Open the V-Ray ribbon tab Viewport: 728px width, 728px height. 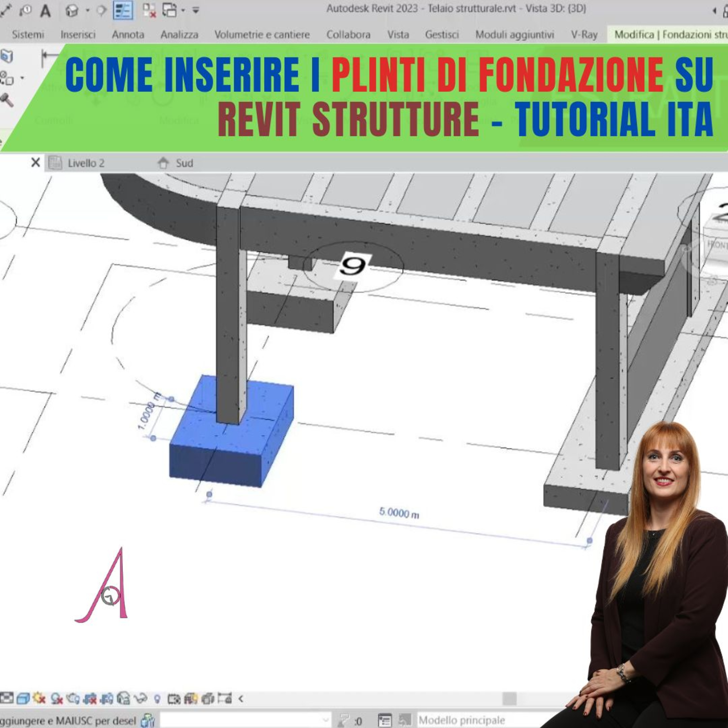click(x=584, y=35)
